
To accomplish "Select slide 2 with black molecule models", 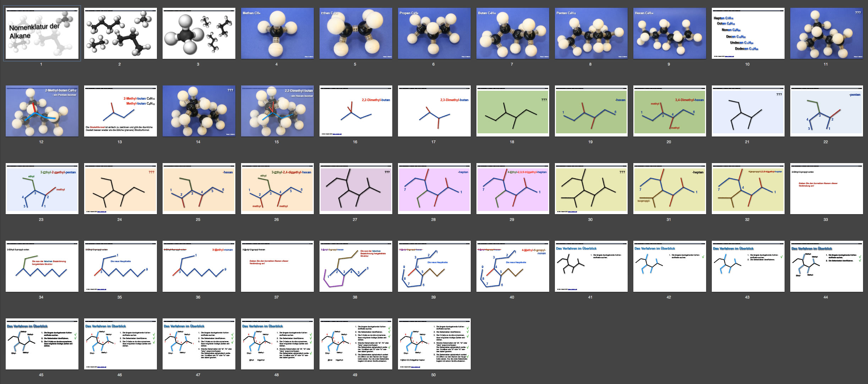I will pyautogui.click(x=120, y=33).
